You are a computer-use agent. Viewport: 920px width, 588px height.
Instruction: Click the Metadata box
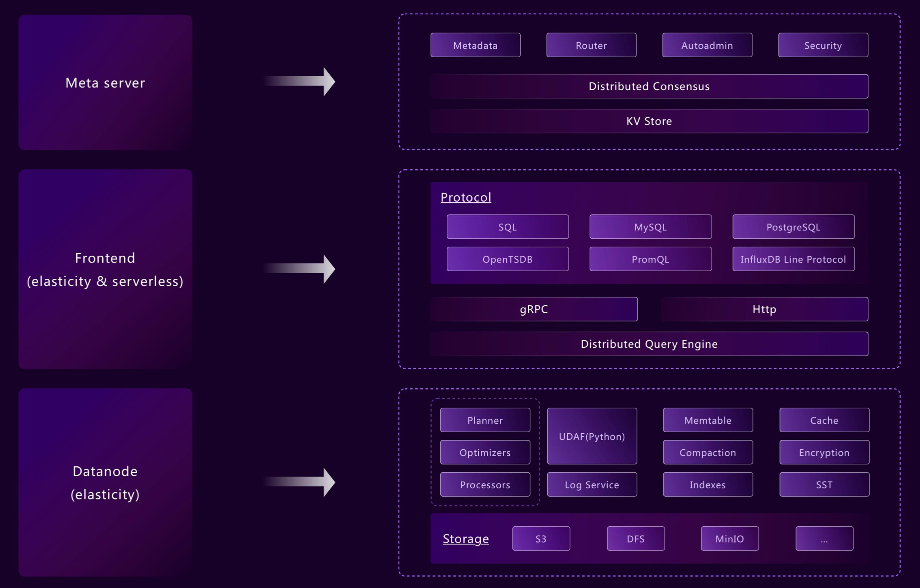point(475,45)
